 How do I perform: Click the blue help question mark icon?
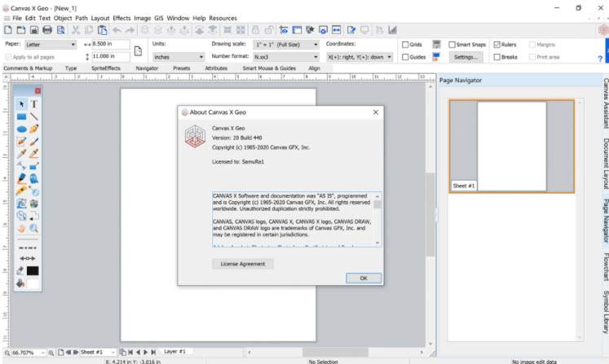pos(600,59)
